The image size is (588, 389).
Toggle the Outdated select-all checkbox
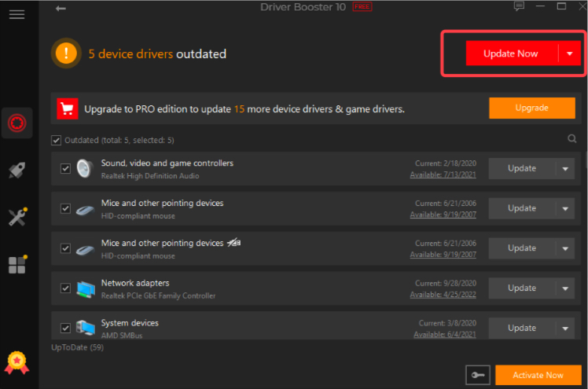point(57,140)
